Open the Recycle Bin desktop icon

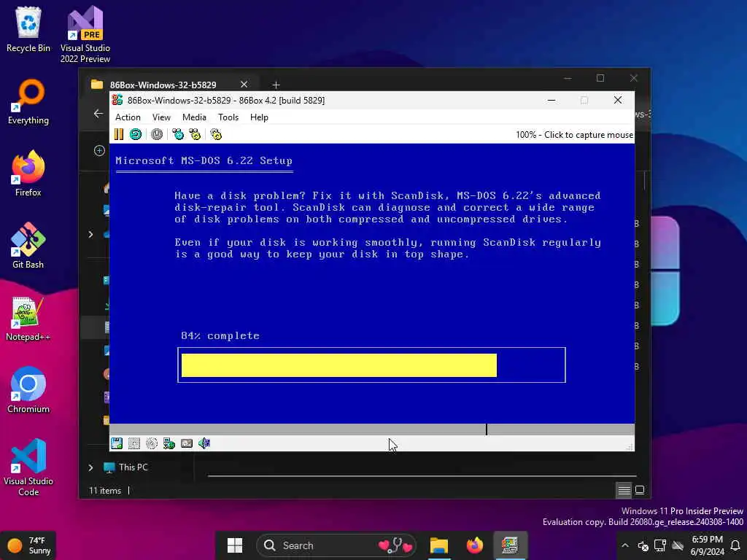tap(28, 29)
